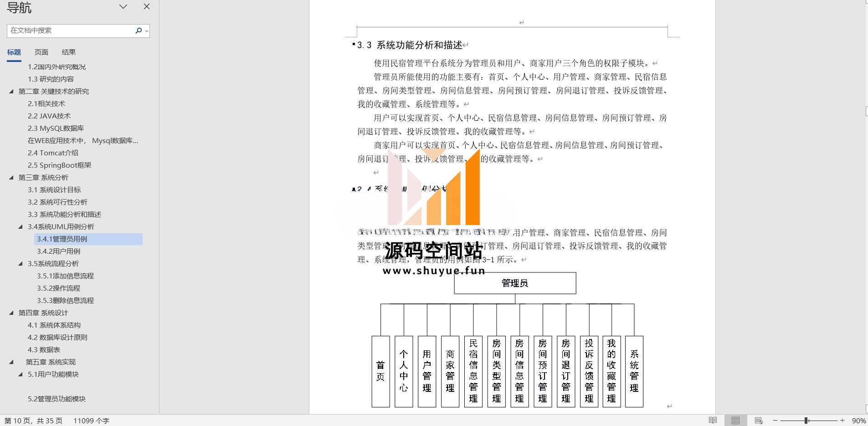868x426 pixels.
Task: Go to heading 3.2 系统可行性分析
Action: (57, 202)
